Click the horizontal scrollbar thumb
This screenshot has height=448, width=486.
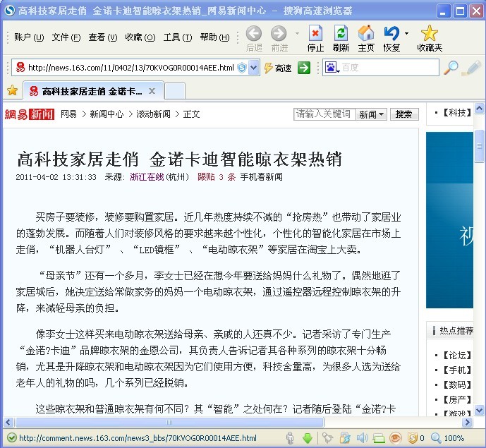pyautogui.click(x=169, y=422)
